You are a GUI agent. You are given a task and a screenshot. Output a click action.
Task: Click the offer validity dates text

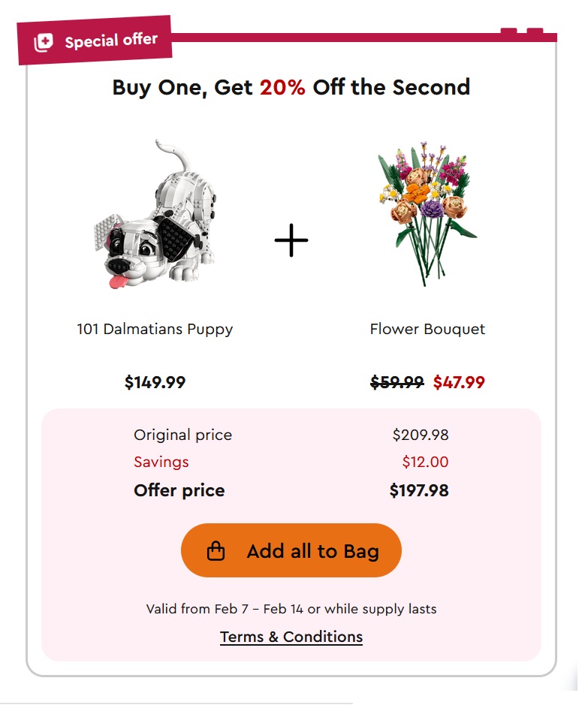[291, 608]
